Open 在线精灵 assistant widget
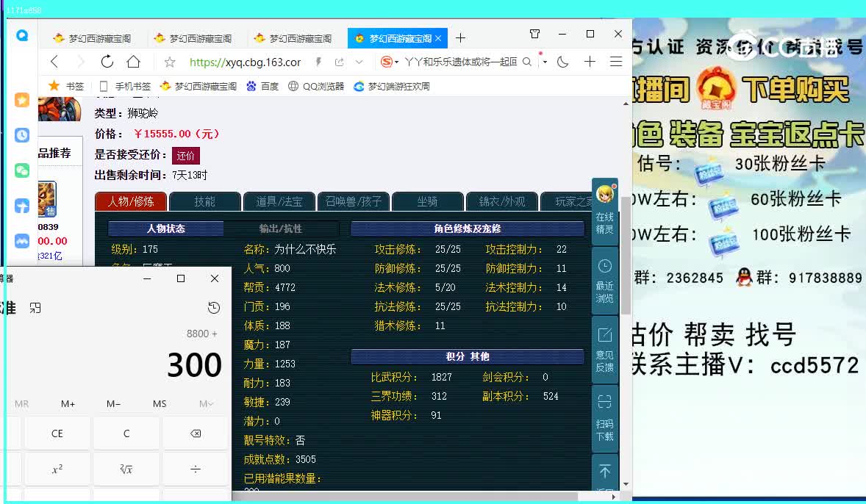866x504 pixels. (x=605, y=211)
